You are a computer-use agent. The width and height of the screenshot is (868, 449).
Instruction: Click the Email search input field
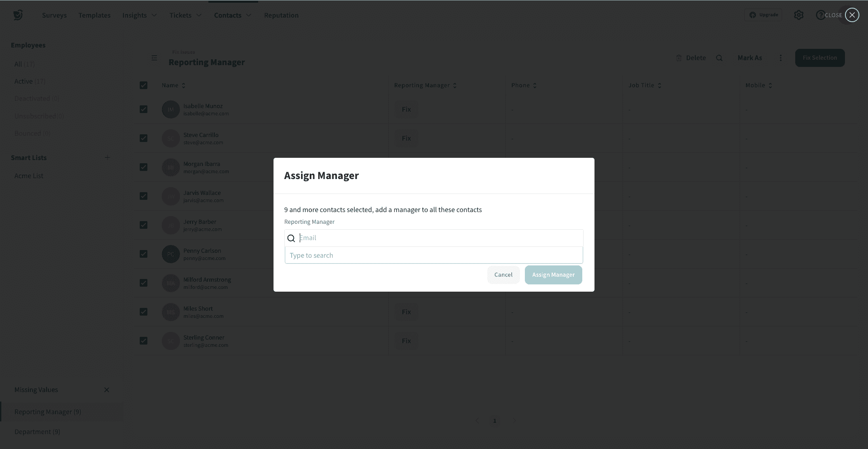pos(439,238)
